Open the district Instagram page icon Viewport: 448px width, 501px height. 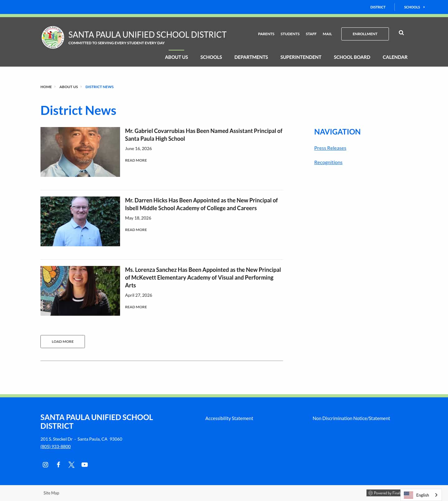point(45,465)
